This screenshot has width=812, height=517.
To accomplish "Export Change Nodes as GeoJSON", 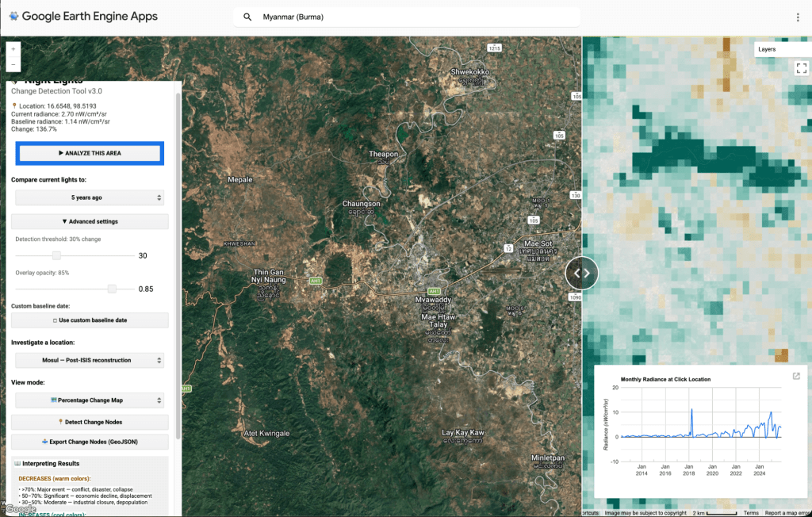I will click(90, 442).
